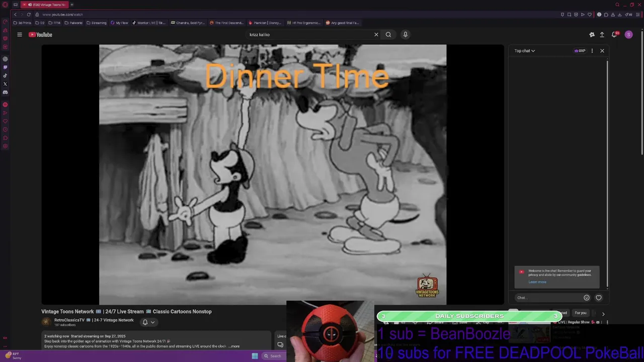Search with voice microphone button
644x362 pixels.
[x=406, y=35]
